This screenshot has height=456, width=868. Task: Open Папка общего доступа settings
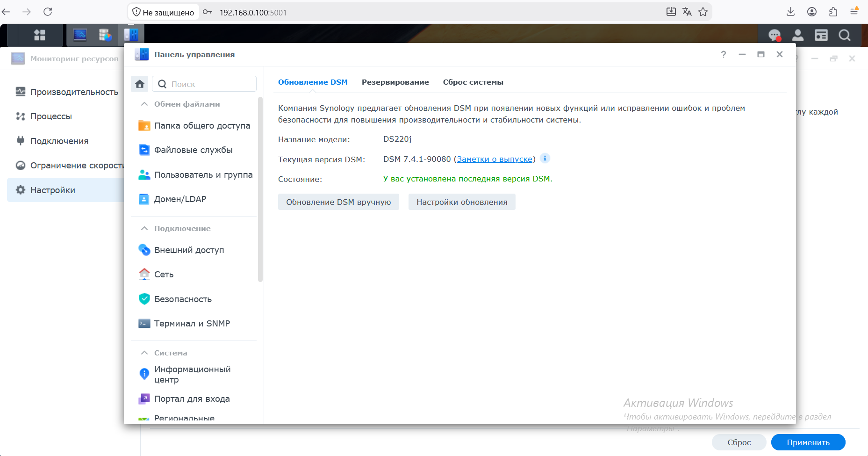(x=194, y=125)
